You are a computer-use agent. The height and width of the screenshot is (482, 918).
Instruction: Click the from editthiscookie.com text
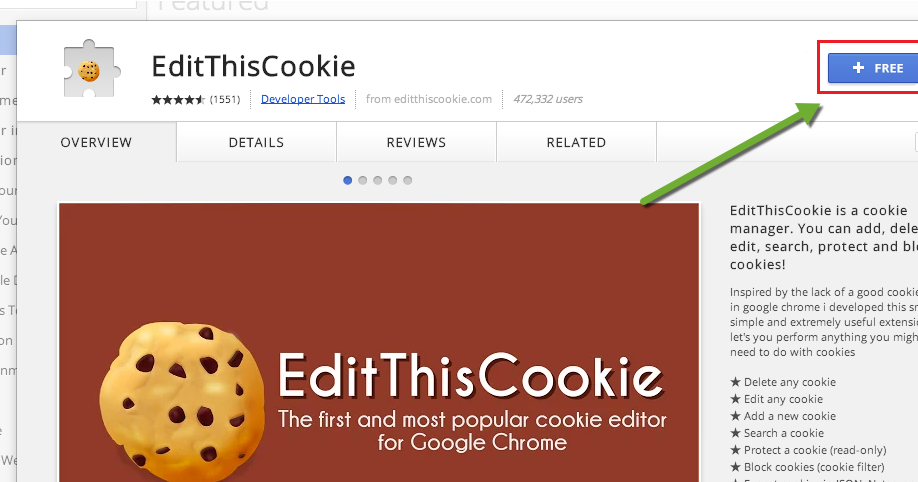[x=429, y=99]
